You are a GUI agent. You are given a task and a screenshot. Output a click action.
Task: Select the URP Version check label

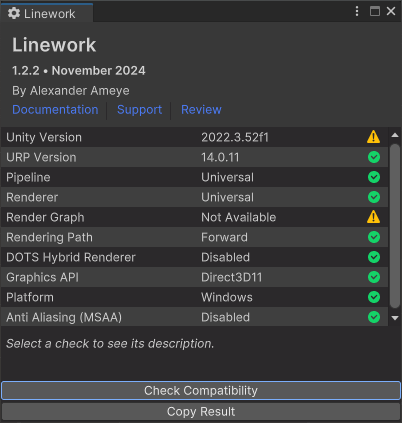click(x=41, y=157)
